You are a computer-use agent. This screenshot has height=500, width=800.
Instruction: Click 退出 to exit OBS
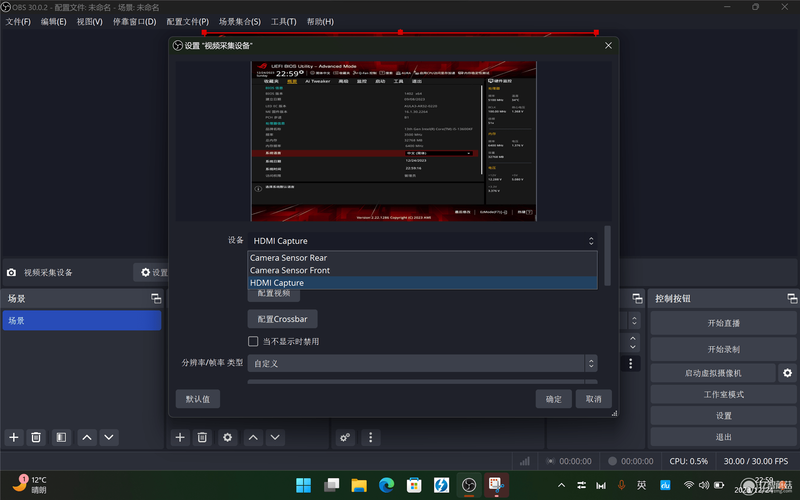pos(723,437)
